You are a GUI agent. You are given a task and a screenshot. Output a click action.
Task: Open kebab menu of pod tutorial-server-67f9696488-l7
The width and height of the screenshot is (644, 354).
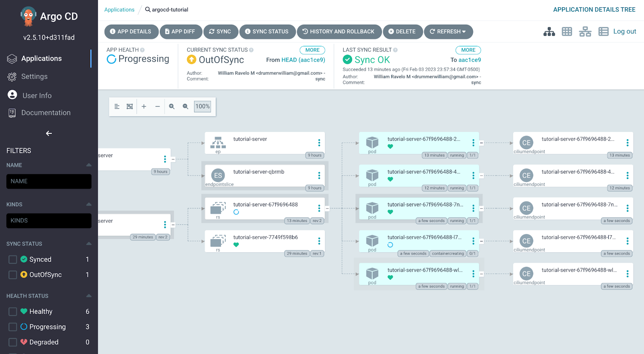(473, 241)
